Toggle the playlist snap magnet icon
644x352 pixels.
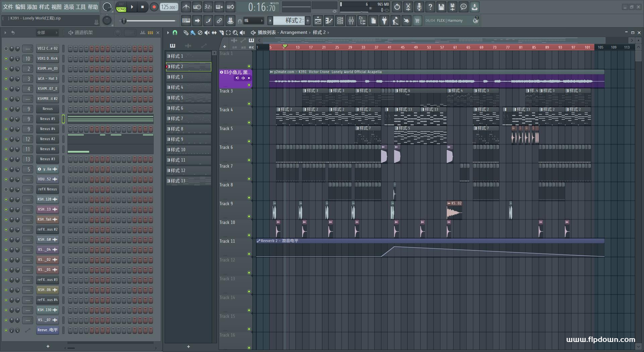point(175,33)
